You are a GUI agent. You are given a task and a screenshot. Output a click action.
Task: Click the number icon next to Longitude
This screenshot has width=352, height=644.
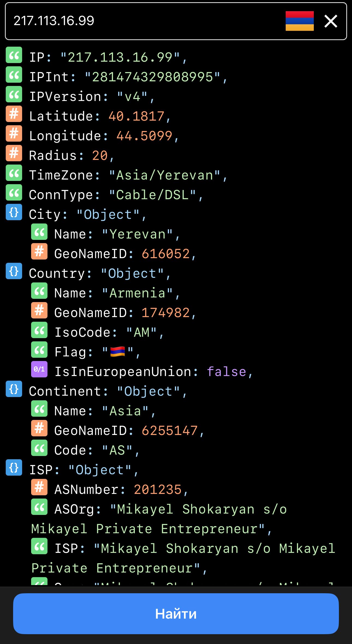14,134
